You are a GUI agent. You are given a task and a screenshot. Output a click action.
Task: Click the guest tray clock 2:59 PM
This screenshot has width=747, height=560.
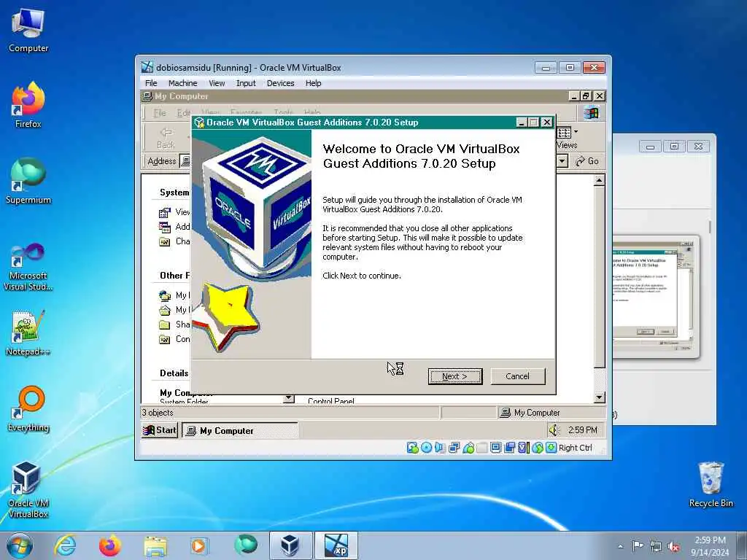(582, 430)
